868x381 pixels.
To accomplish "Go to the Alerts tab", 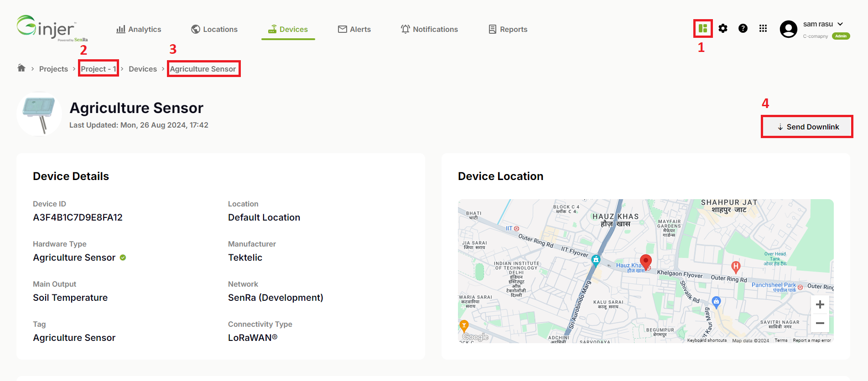I will click(354, 29).
